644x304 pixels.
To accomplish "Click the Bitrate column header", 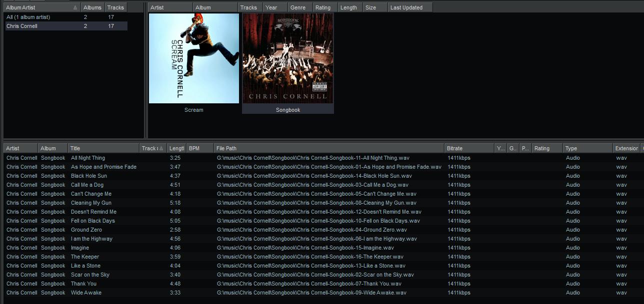I will (468, 148).
